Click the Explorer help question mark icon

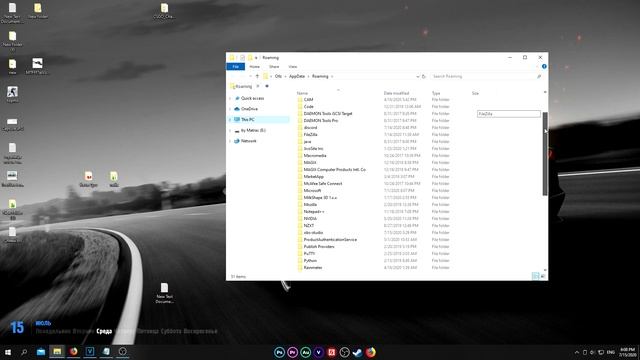click(544, 66)
